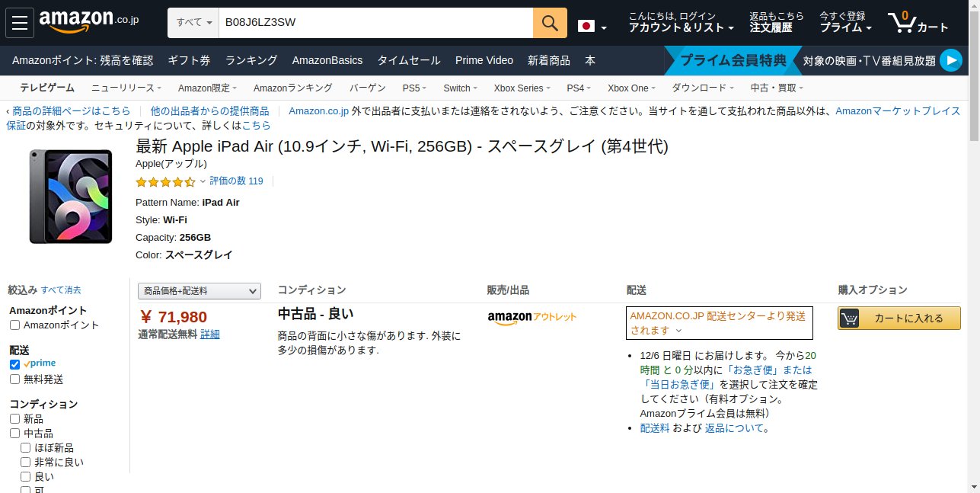This screenshot has width=980, height=493.
Task: Check the ほぼ新品 checkbox
Action: pos(25,448)
